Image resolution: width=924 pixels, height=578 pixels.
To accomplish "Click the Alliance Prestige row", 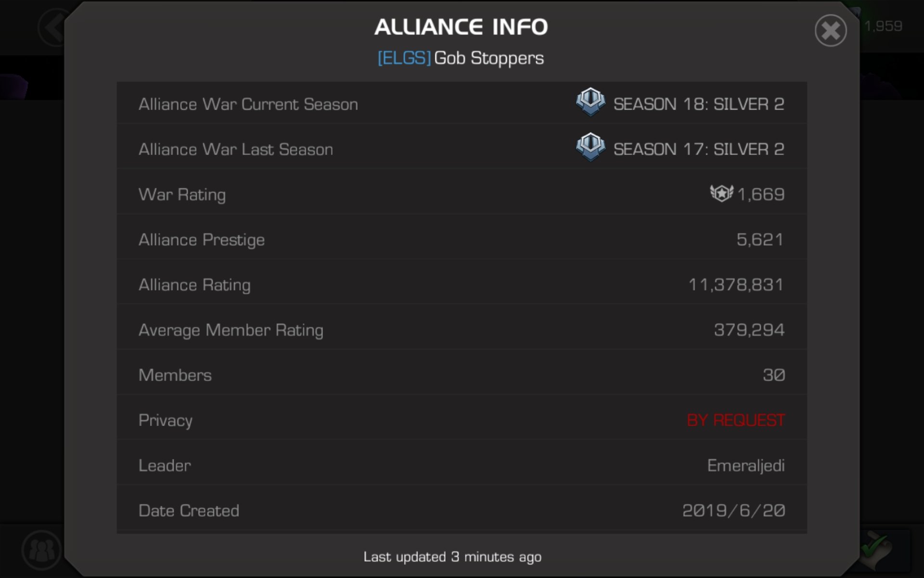I will [x=462, y=239].
